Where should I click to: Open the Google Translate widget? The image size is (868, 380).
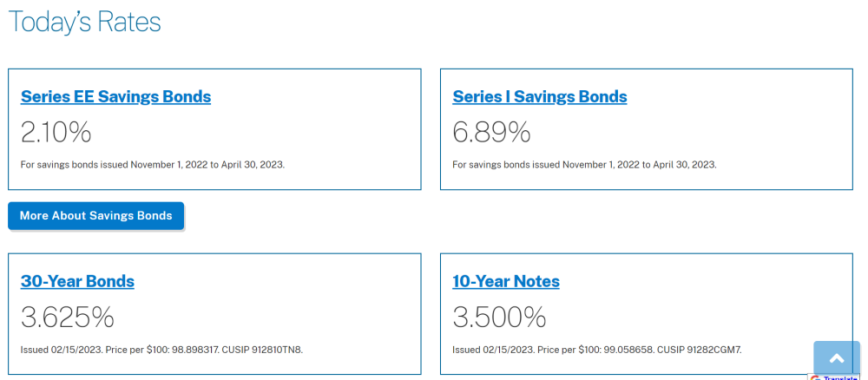(x=834, y=377)
